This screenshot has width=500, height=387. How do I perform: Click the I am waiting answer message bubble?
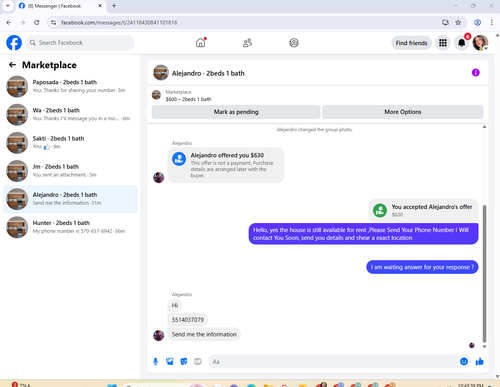coord(422,267)
